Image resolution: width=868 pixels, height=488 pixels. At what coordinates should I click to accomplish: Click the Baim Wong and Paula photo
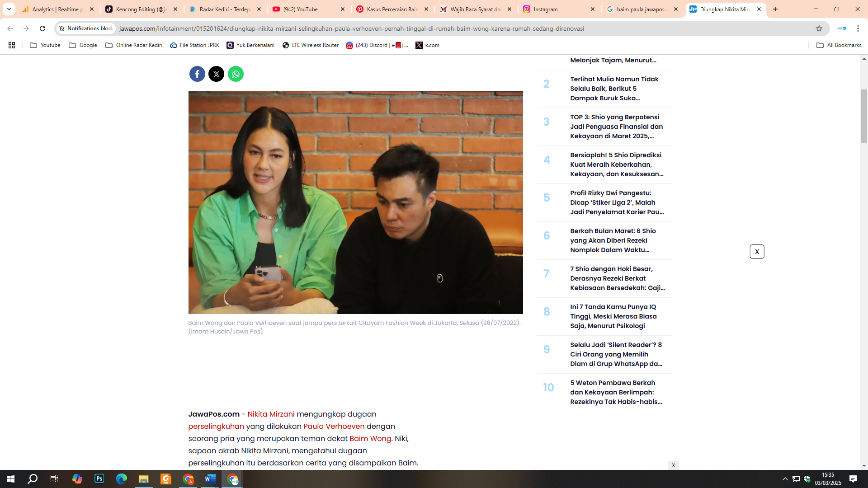[355, 202]
